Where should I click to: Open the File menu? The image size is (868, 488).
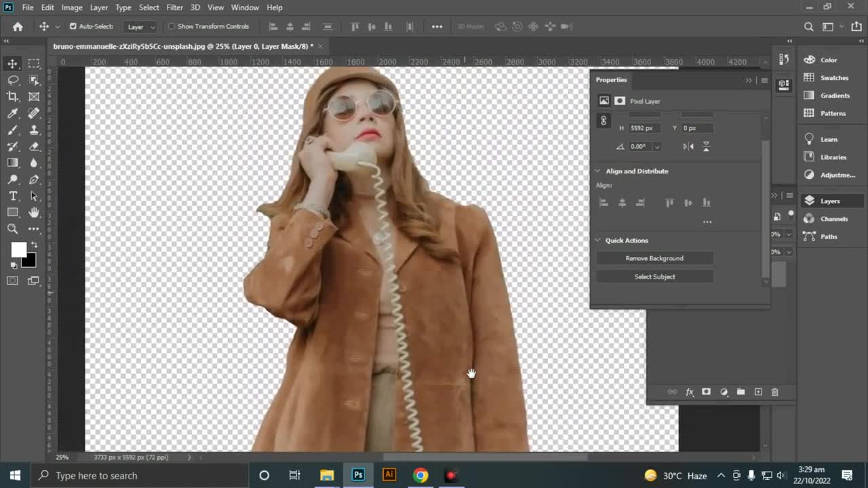(x=28, y=7)
